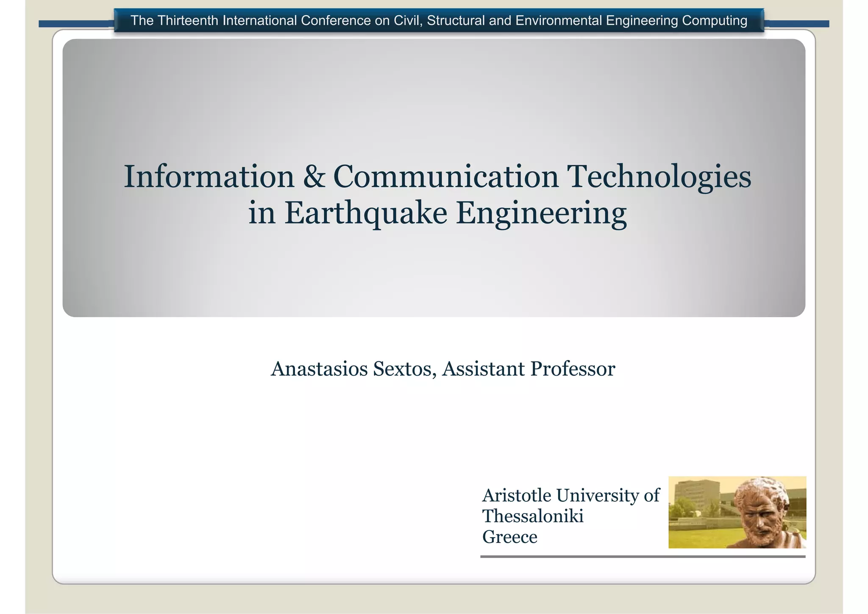868x614 pixels.
Task: Click the gray line under the university name
Action: (642, 556)
